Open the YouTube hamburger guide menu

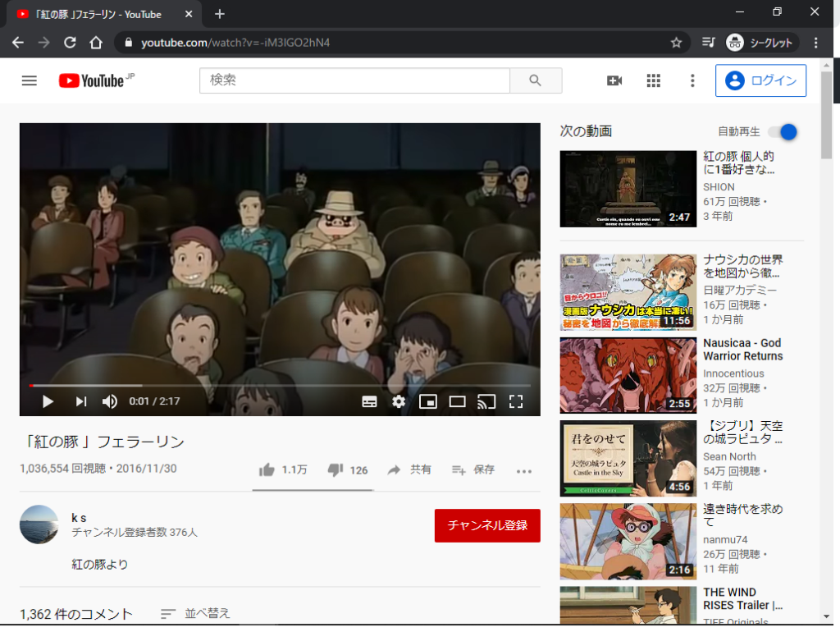(30, 80)
